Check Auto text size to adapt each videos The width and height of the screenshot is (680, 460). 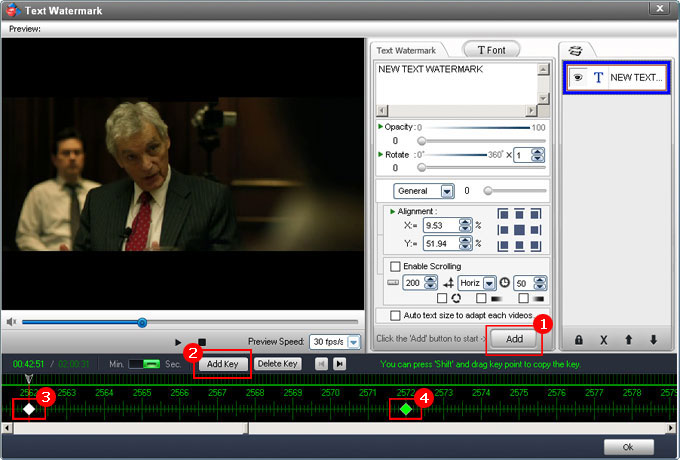pyautogui.click(x=395, y=315)
